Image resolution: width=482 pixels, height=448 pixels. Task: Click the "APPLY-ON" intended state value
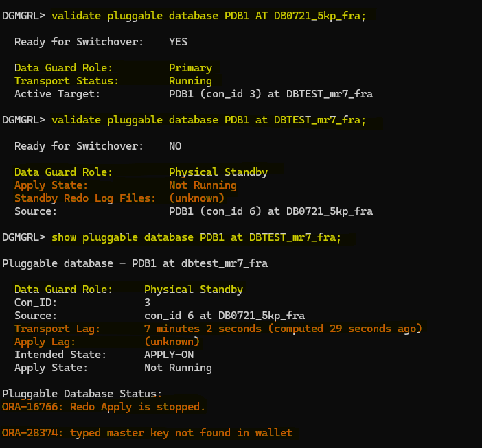pos(169,355)
